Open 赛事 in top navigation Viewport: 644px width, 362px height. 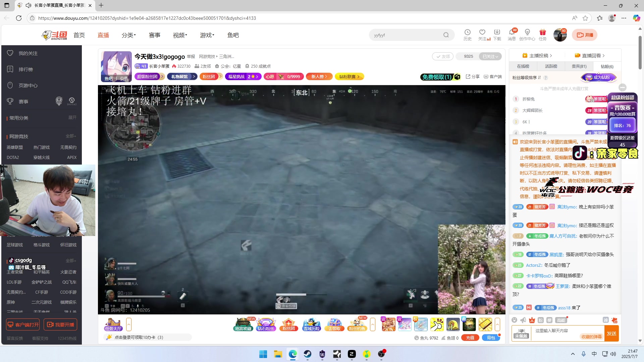[x=155, y=35]
